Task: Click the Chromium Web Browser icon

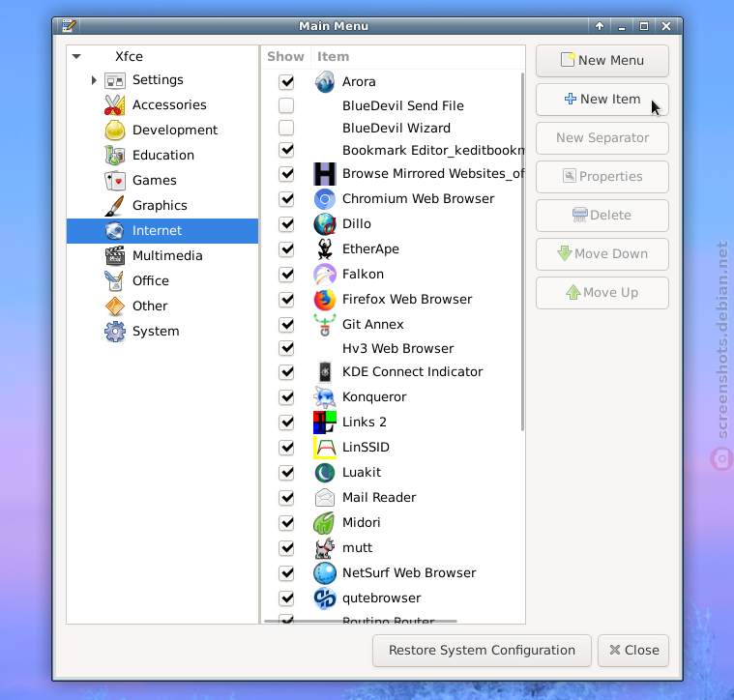Action: tap(324, 199)
